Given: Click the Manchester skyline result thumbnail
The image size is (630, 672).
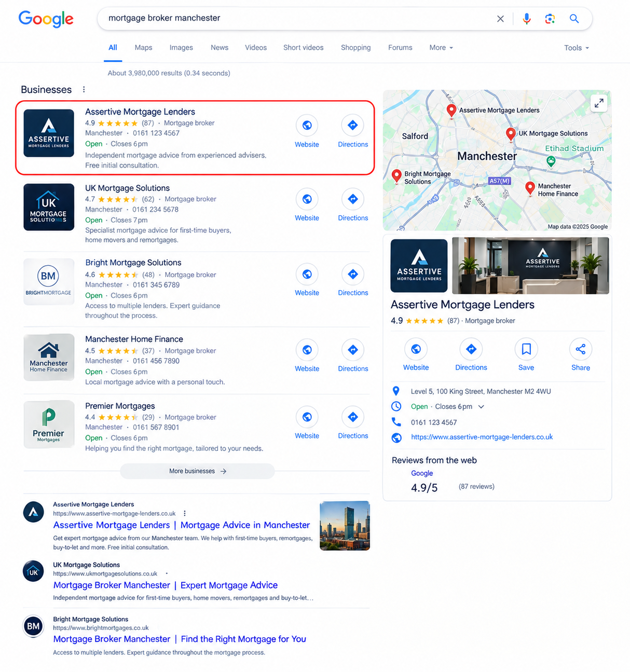Looking at the screenshot, I should (x=345, y=526).
